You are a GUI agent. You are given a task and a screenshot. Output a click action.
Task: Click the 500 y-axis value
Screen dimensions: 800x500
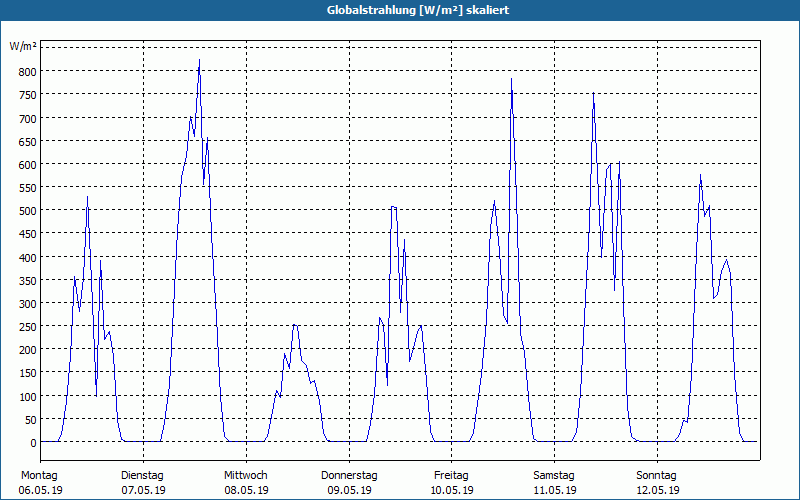[x=28, y=211]
